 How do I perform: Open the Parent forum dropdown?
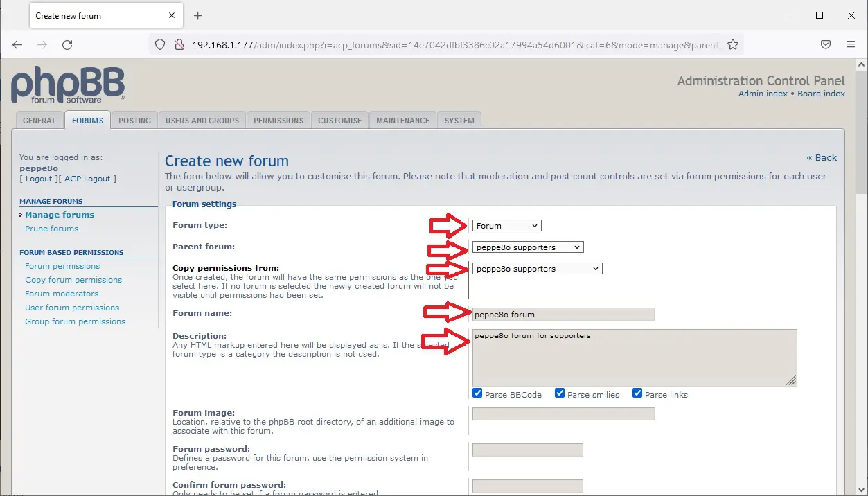tap(528, 247)
